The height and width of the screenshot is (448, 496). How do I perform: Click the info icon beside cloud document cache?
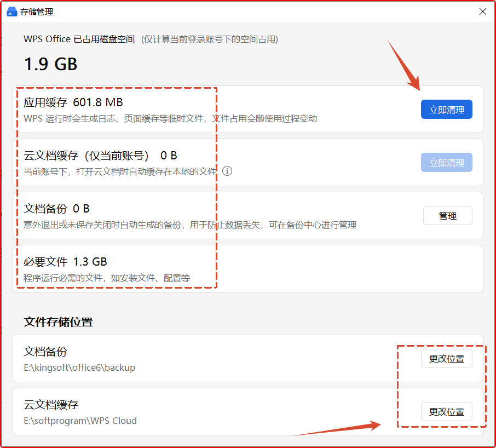click(227, 171)
